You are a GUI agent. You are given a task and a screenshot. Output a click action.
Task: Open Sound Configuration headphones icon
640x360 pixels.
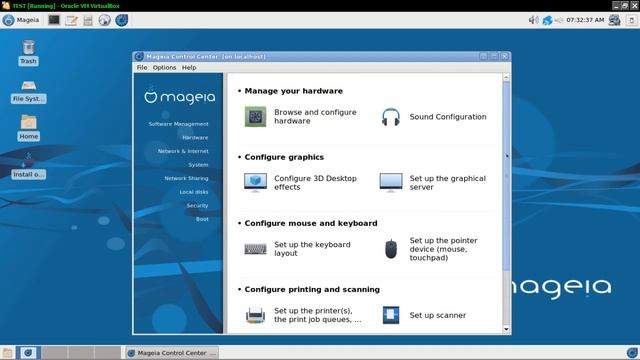coord(391,117)
